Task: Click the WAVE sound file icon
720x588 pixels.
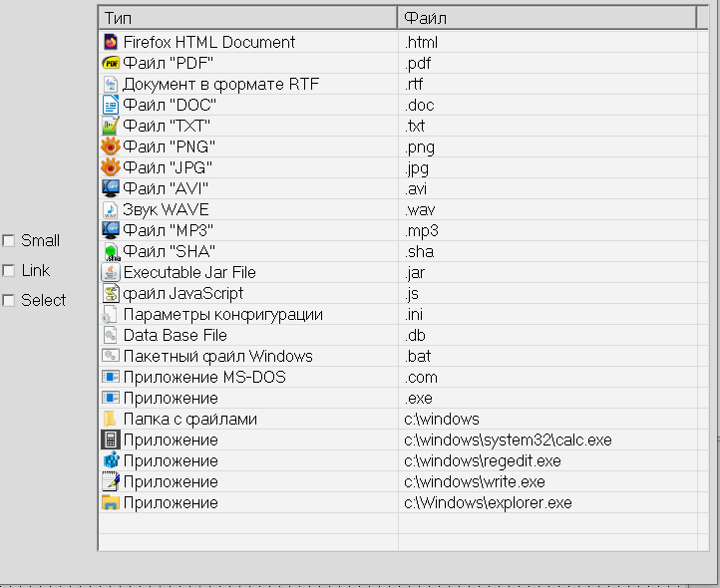Action: click(111, 209)
